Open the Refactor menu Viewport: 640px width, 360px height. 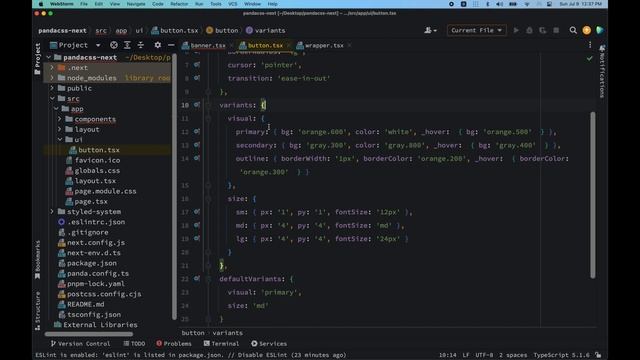pyautogui.click(x=179, y=4)
